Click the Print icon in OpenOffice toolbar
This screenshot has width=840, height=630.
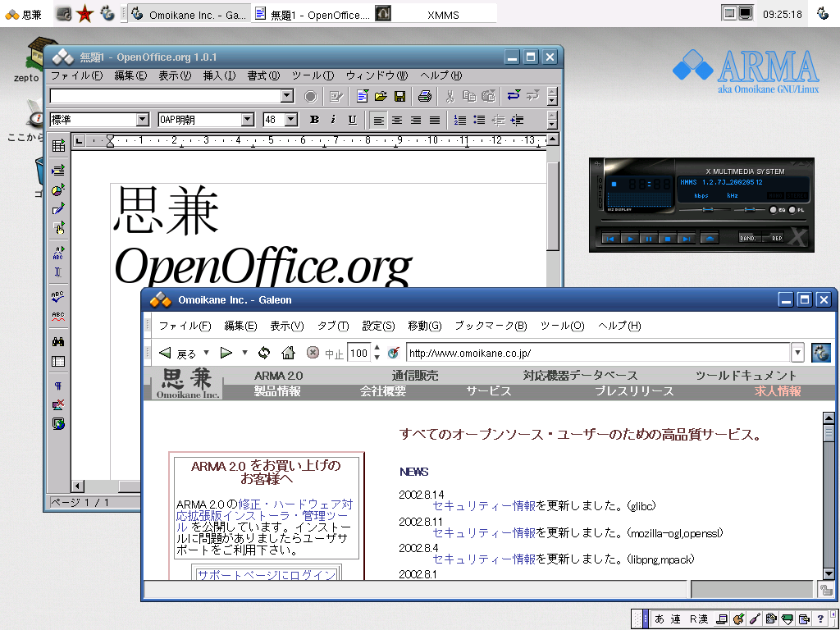(x=425, y=97)
